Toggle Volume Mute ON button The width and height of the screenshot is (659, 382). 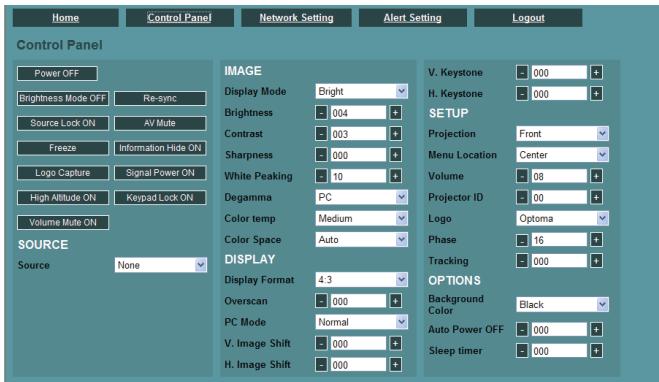[63, 222]
